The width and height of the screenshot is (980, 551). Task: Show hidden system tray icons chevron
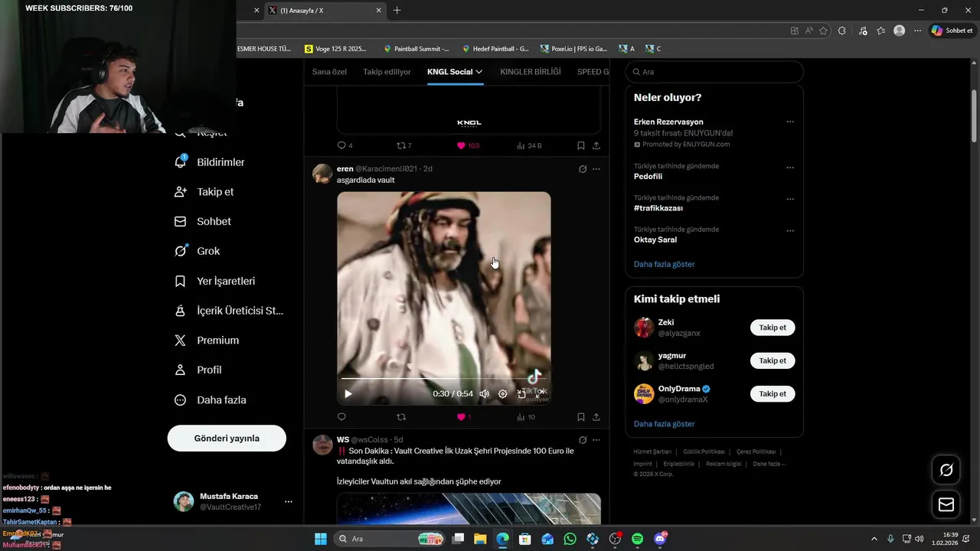[874, 539]
